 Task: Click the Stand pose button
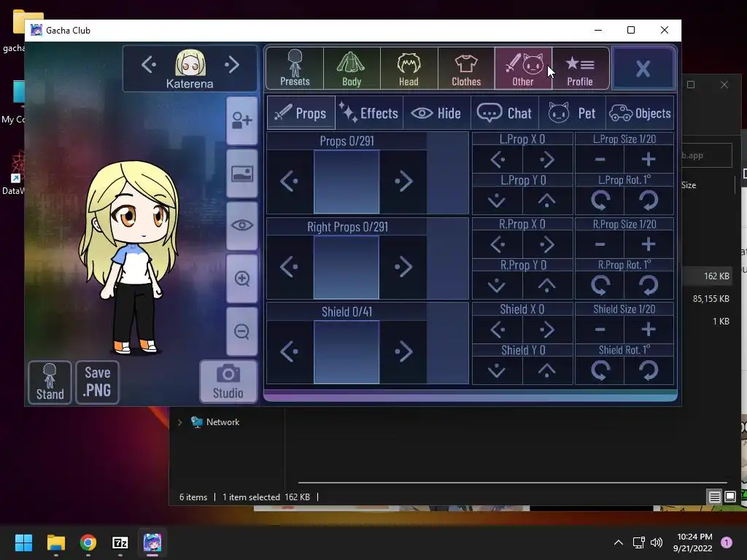pyautogui.click(x=50, y=382)
